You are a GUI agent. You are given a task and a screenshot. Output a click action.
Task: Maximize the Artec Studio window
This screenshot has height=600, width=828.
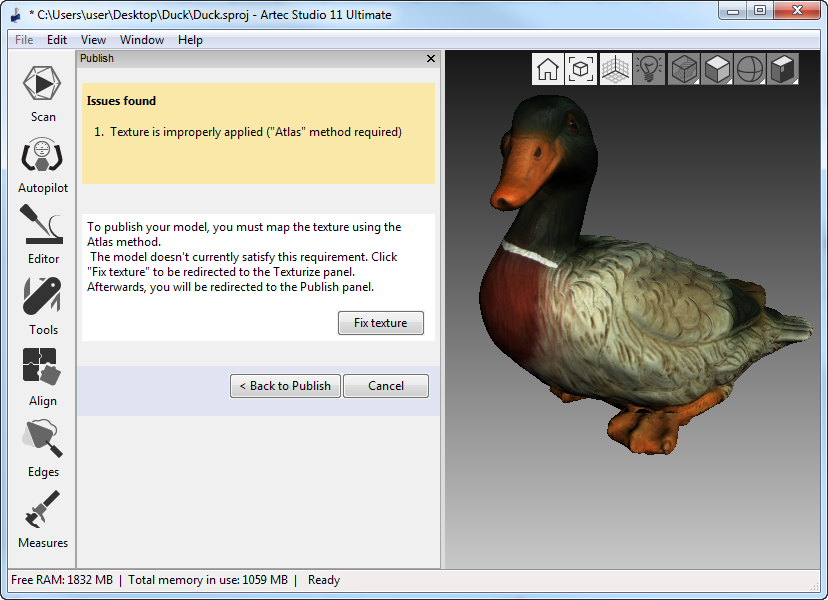click(760, 11)
